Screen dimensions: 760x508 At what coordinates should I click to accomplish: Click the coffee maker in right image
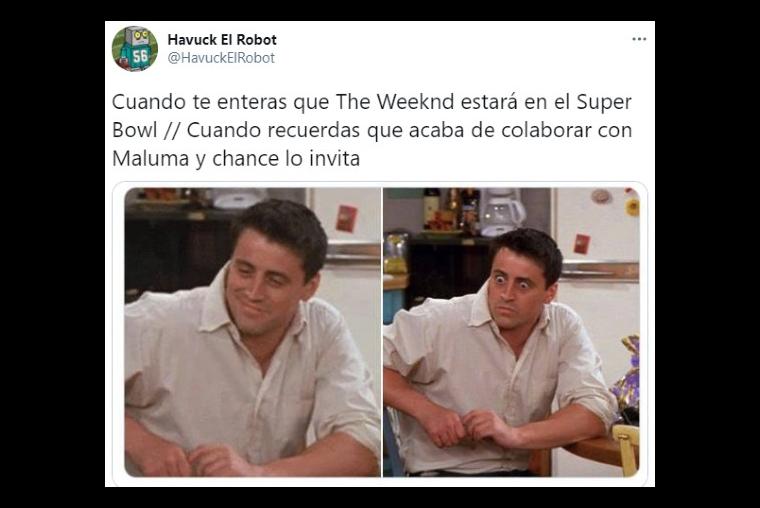[502, 211]
